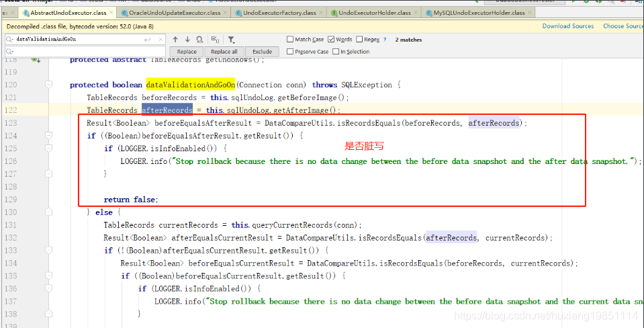Enable the Preserve Case checkbox
The height and width of the screenshot is (328, 644).
pos(290,52)
